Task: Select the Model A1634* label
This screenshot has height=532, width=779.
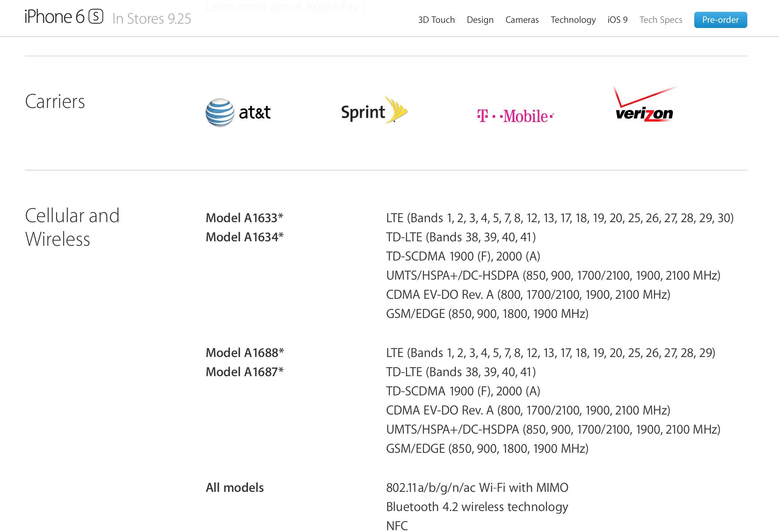Action: tap(244, 237)
